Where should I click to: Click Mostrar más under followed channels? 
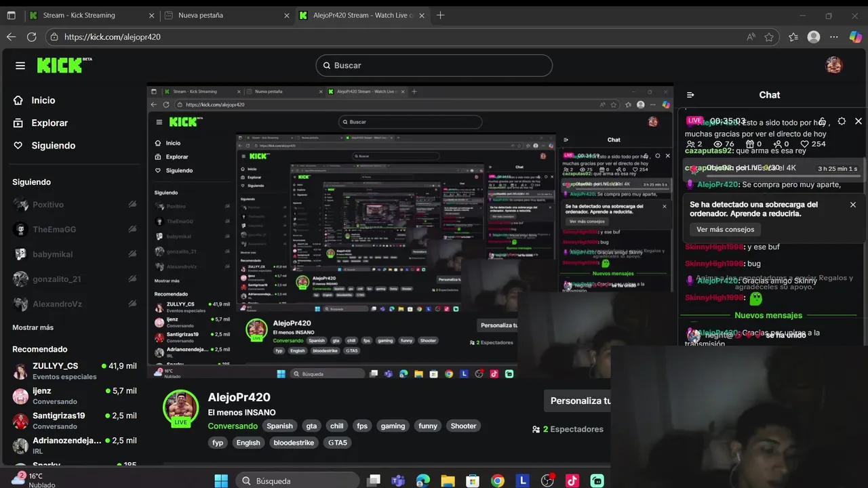tap(33, 327)
